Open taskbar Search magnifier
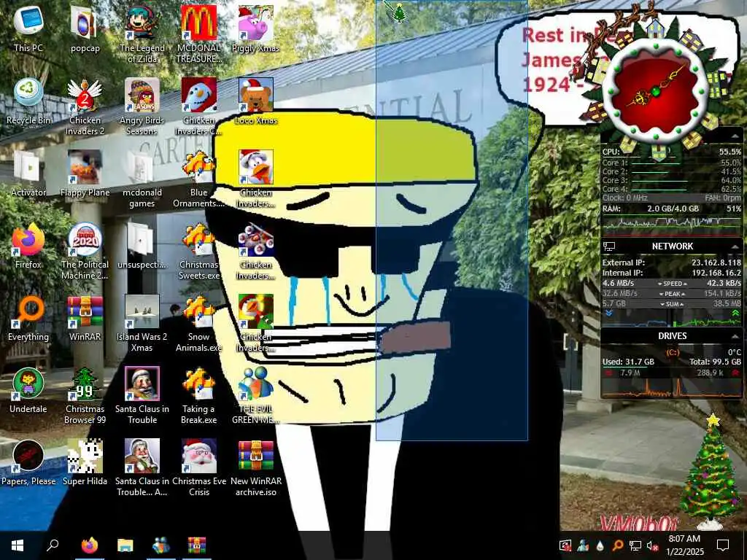The image size is (747, 560). (53, 545)
